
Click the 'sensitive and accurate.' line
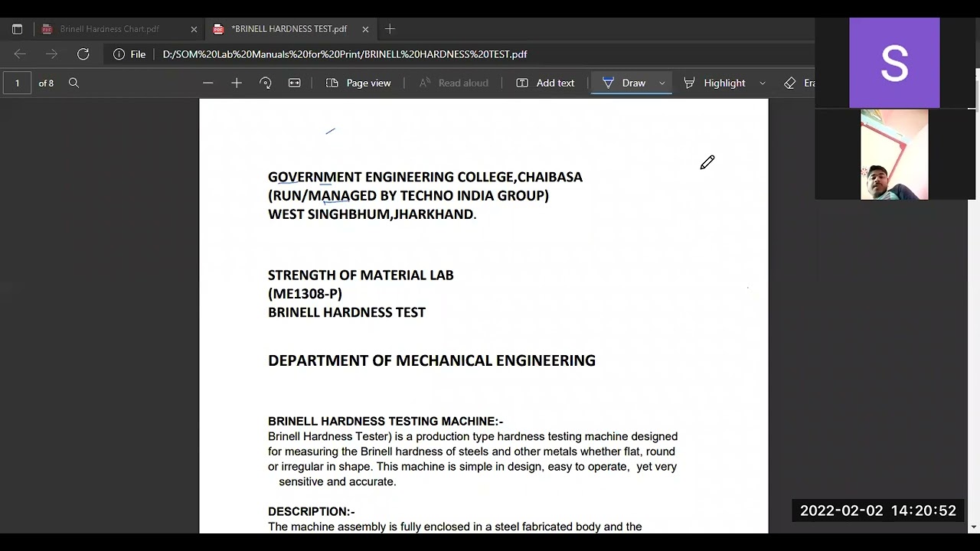[337, 481]
